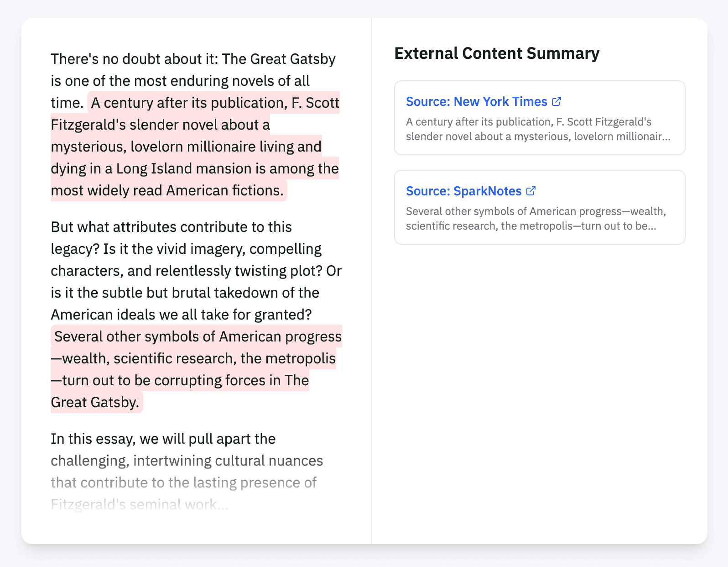Click the divider between essay and summary panel
728x567 pixels.
[373, 283]
